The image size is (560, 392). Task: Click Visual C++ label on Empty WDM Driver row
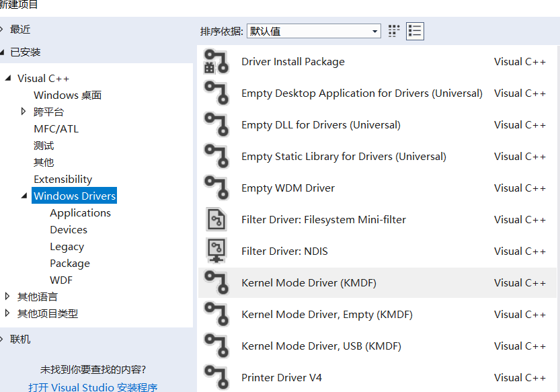coord(520,188)
